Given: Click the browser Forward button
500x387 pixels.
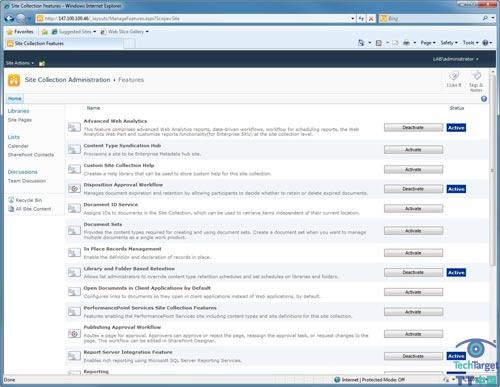Looking at the screenshot, I should pyautogui.click(x=21, y=18).
